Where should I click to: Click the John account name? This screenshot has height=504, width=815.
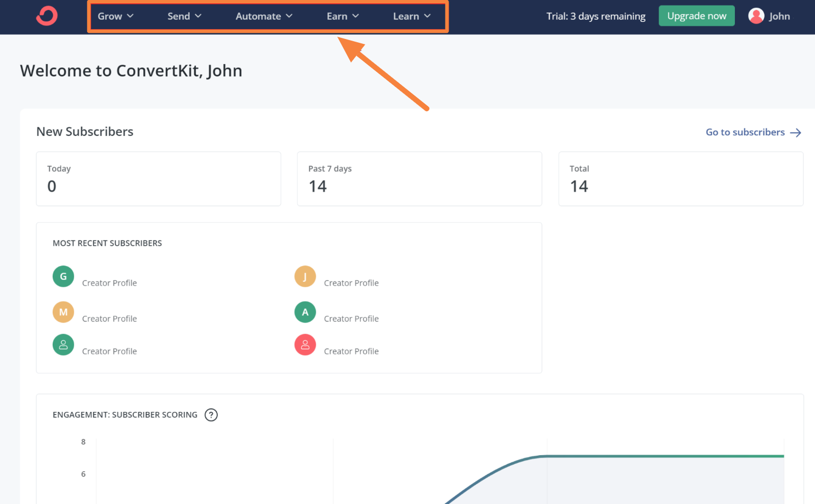point(779,16)
